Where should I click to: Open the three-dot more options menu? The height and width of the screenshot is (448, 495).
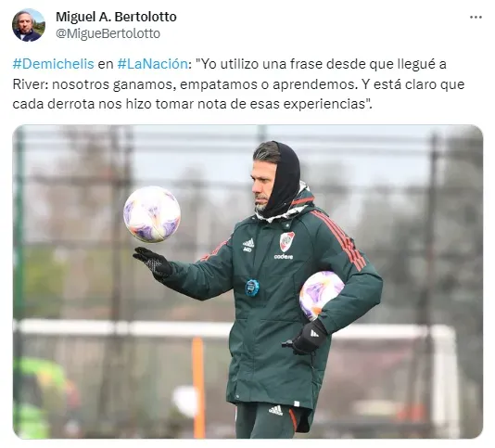click(x=476, y=17)
